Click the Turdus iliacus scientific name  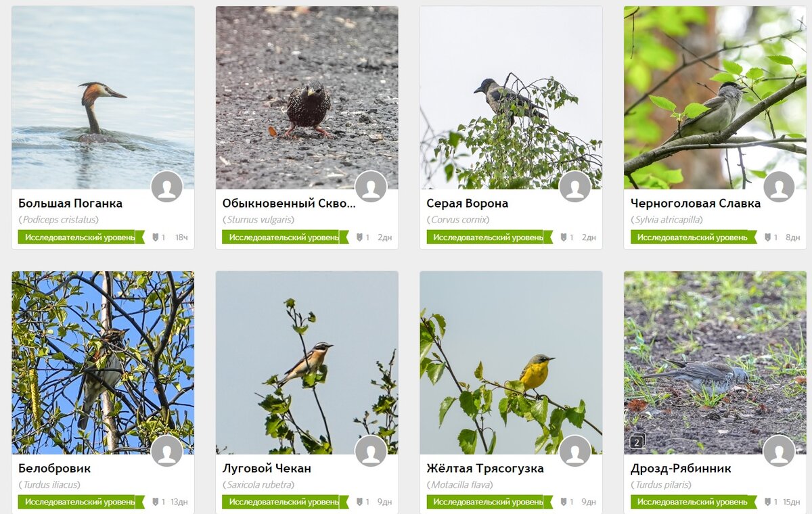(x=51, y=484)
